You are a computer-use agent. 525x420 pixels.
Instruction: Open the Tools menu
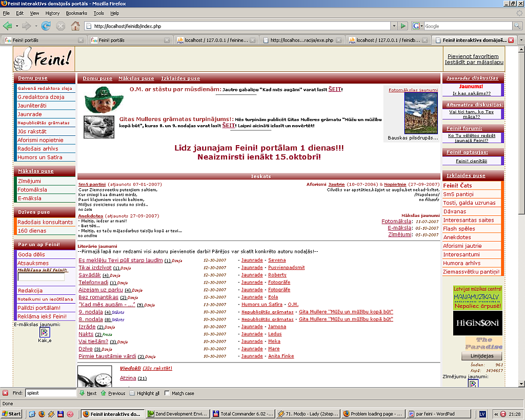coord(99,13)
